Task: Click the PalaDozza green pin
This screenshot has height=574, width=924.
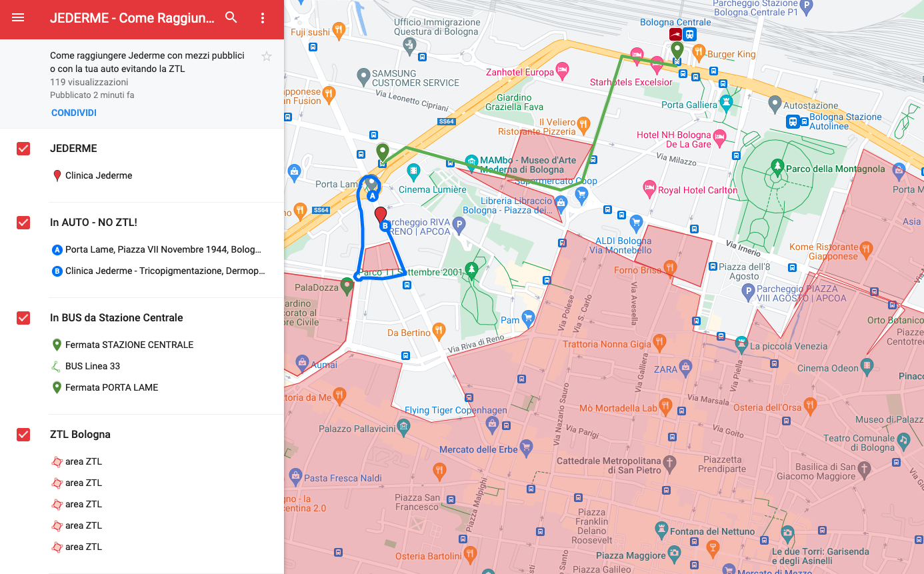Action: coord(346,287)
